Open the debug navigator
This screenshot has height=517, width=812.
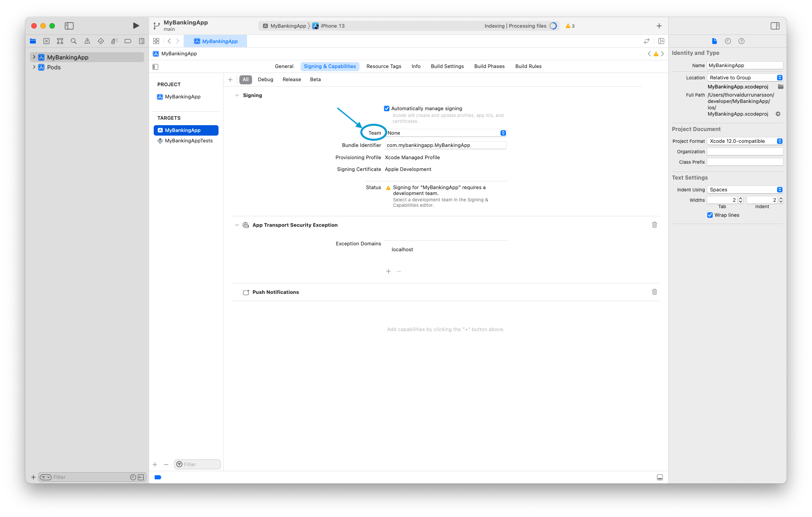[x=114, y=41]
